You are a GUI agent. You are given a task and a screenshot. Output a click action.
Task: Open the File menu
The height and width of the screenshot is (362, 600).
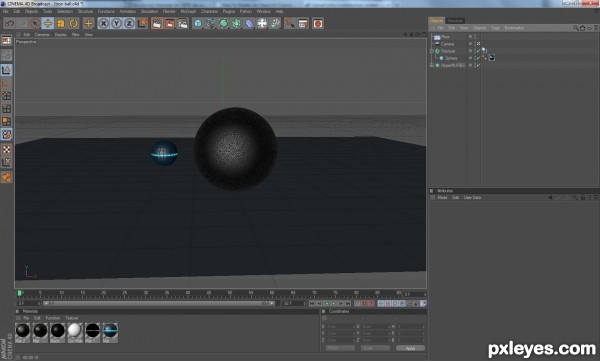point(6,11)
